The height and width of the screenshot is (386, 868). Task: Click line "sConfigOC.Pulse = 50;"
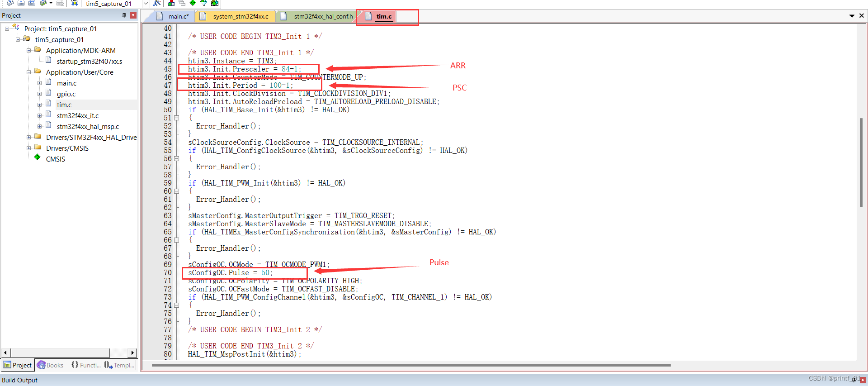click(230, 272)
